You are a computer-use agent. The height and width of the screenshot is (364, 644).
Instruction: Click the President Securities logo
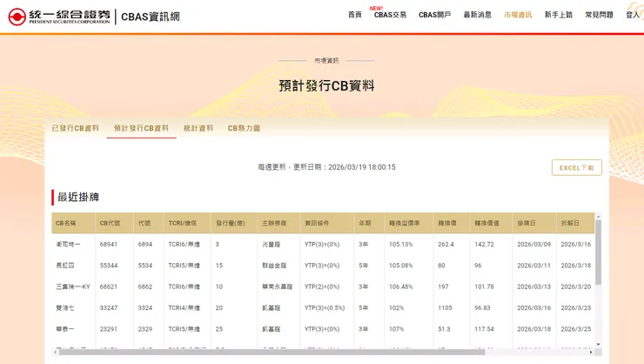click(58, 17)
